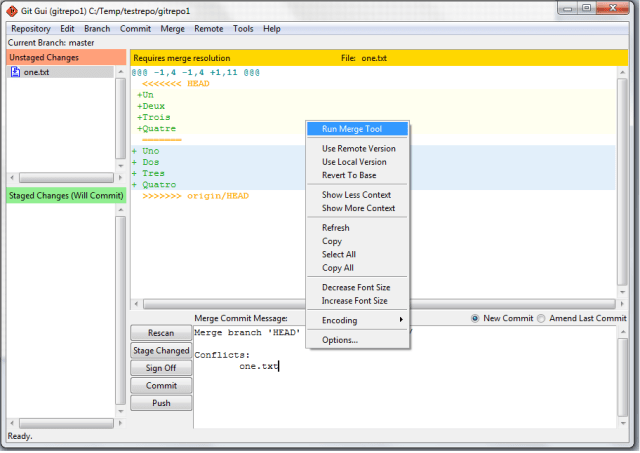Click the file icon beside one.txt

15,73
